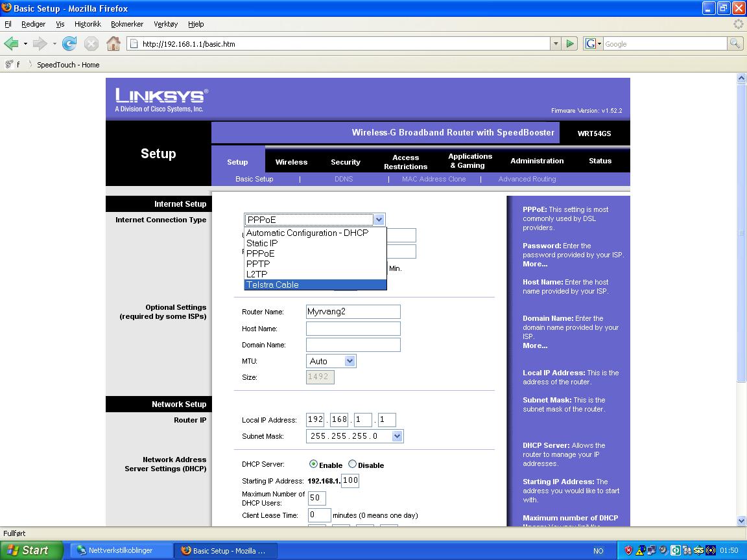Image resolution: width=747 pixels, height=560 pixels.
Task: Click the SIS tray icon
Action: pyautogui.click(x=698, y=550)
